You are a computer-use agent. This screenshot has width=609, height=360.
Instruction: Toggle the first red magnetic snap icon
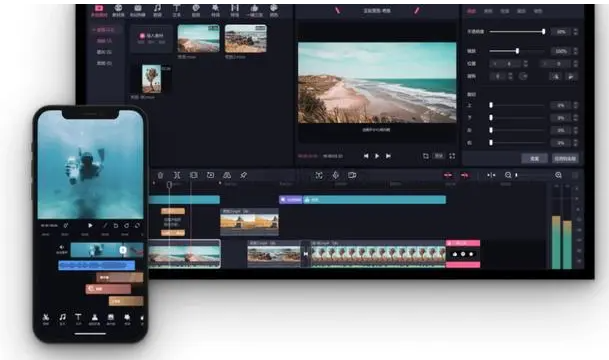pos(448,176)
